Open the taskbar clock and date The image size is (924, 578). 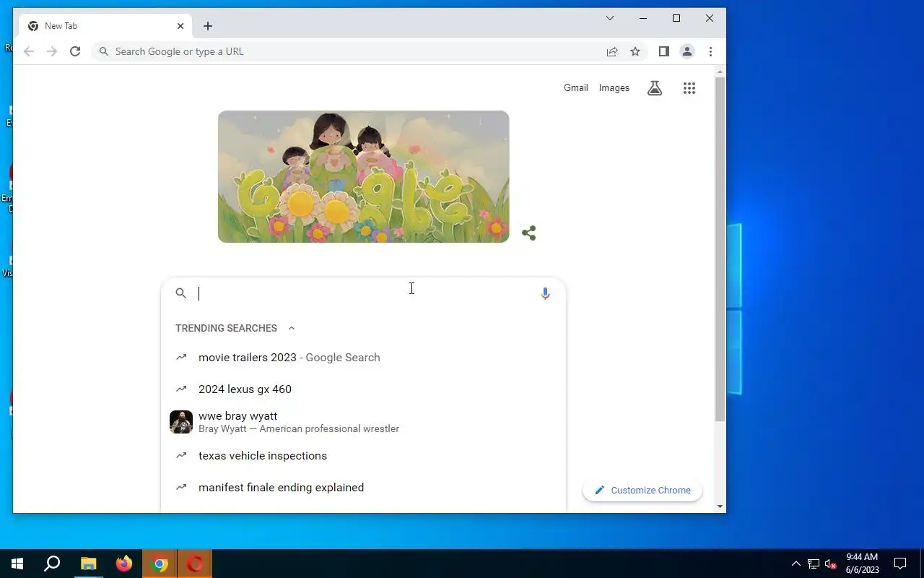point(863,564)
